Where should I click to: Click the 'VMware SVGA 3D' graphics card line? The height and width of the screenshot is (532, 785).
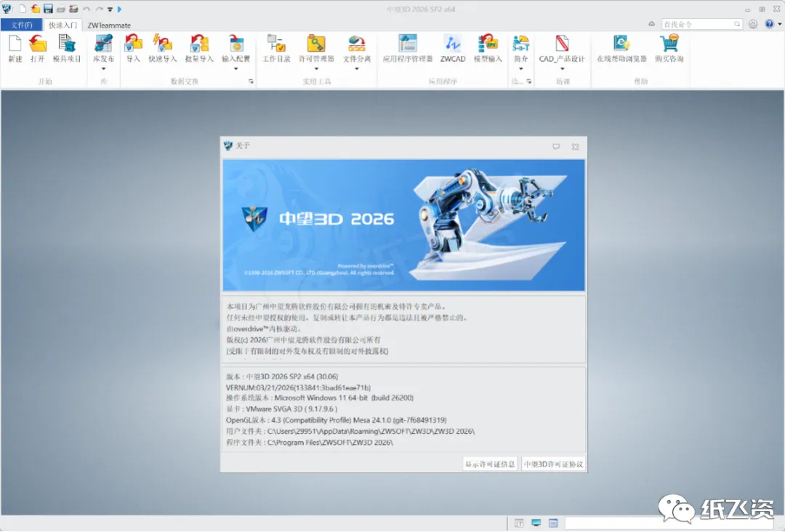(281, 409)
